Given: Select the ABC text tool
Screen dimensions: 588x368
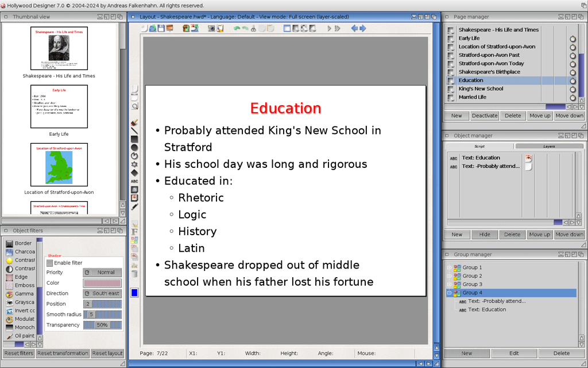Looking at the screenshot, I should click(x=134, y=181).
